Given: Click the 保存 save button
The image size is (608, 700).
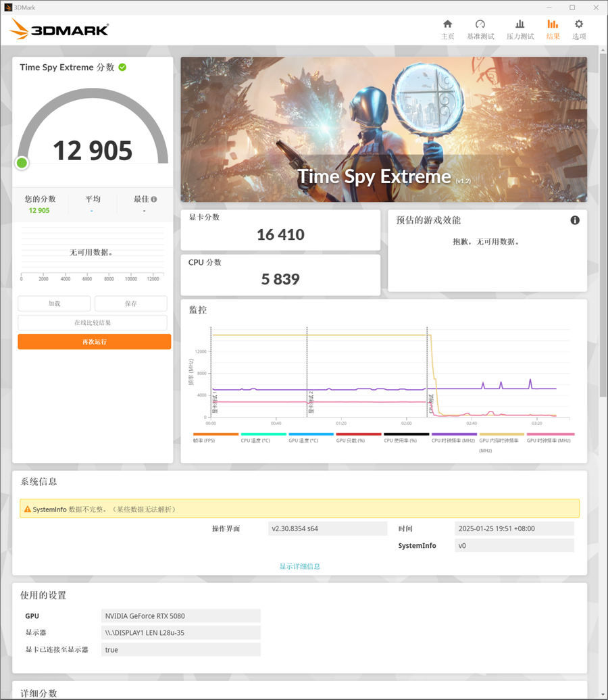Looking at the screenshot, I should (131, 303).
